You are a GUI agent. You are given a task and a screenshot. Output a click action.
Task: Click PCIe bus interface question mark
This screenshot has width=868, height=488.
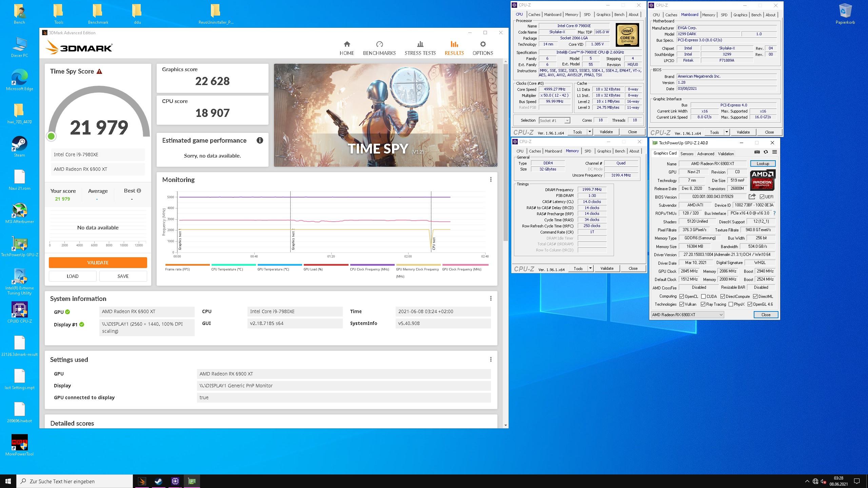[774, 213]
